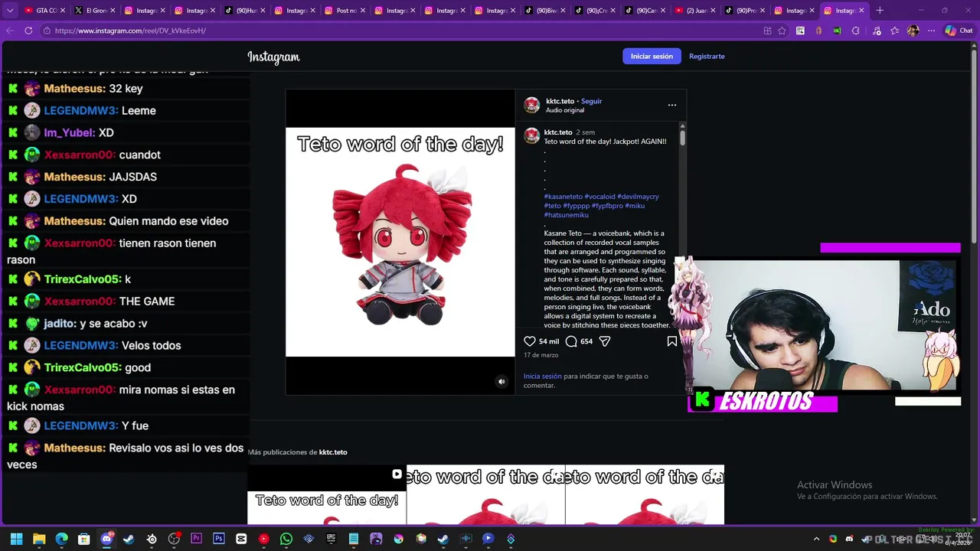Screen dimensions: 980x551
Task: Save the reel with the bookmark icon
Action: pyautogui.click(x=672, y=341)
